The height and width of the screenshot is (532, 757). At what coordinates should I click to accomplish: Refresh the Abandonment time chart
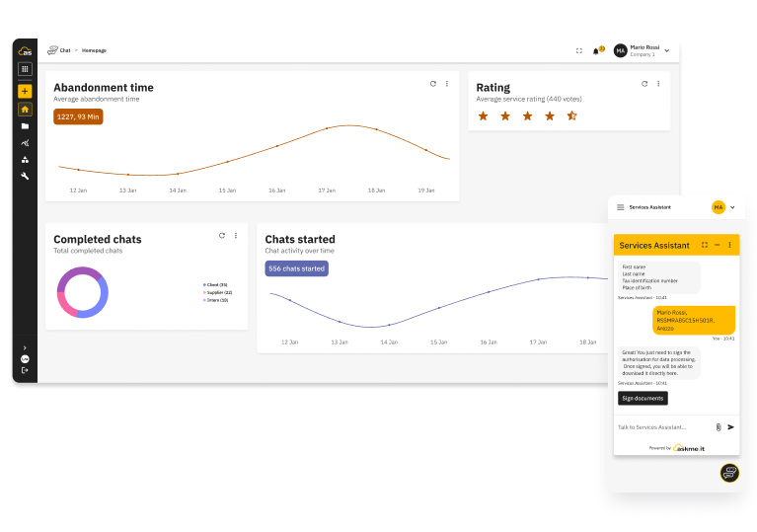[x=432, y=84]
